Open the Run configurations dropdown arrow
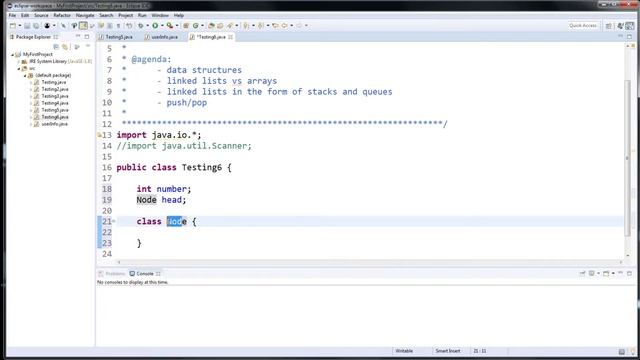 (x=162, y=25)
